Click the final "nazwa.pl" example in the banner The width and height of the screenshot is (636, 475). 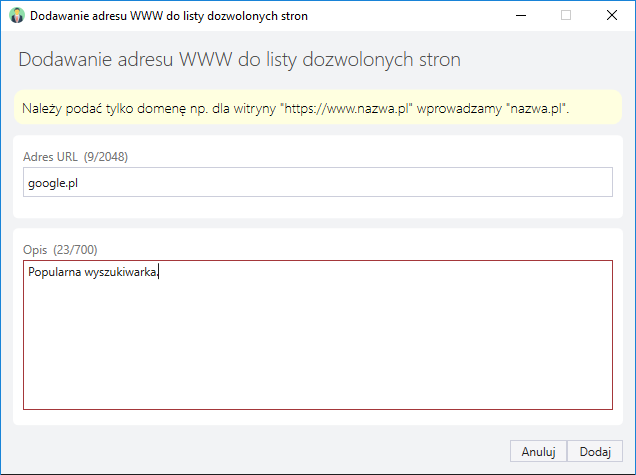[537, 109]
